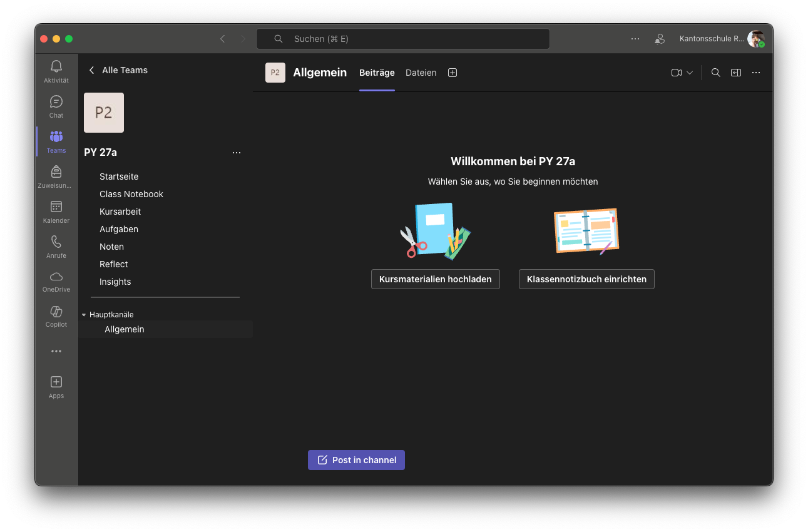The width and height of the screenshot is (808, 532).
Task: Open Zuweisungen backpack icon
Action: click(56, 171)
